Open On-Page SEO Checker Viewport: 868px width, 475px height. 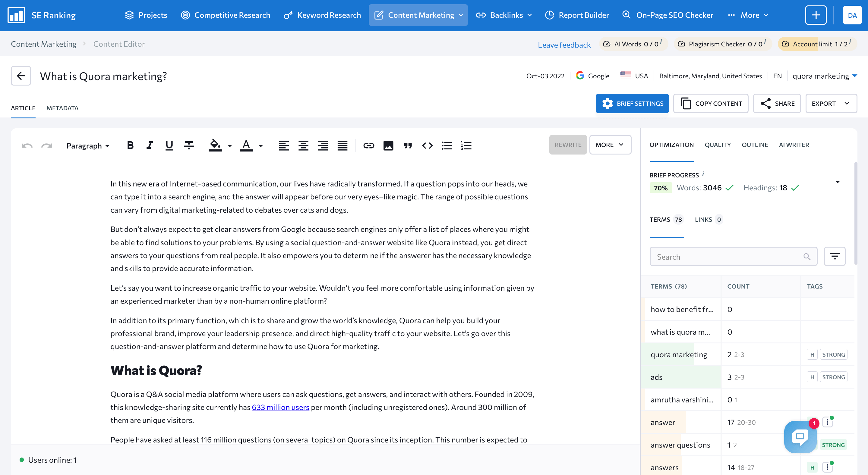point(668,15)
